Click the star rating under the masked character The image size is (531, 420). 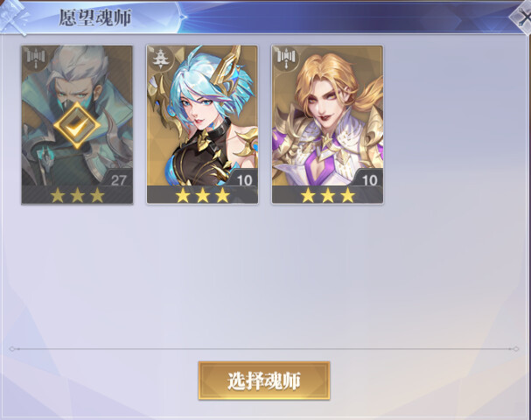click(77, 195)
